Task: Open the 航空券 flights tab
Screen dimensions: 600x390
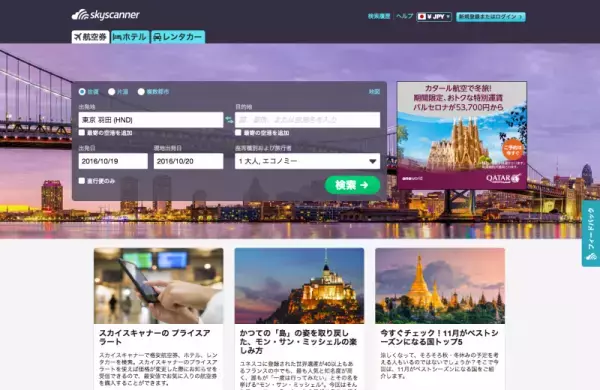Action: pyautogui.click(x=91, y=37)
